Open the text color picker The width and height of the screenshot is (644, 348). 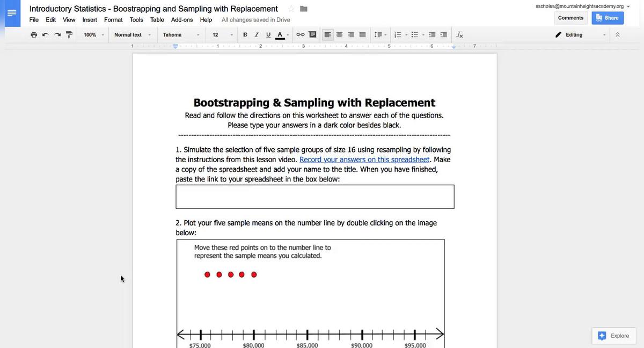[x=282, y=35]
